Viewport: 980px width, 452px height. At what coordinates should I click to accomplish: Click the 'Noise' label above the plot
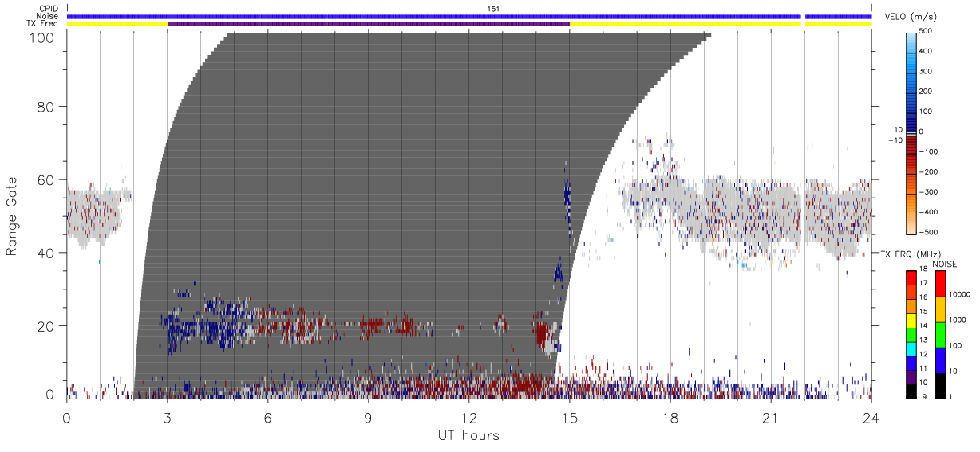coord(49,16)
